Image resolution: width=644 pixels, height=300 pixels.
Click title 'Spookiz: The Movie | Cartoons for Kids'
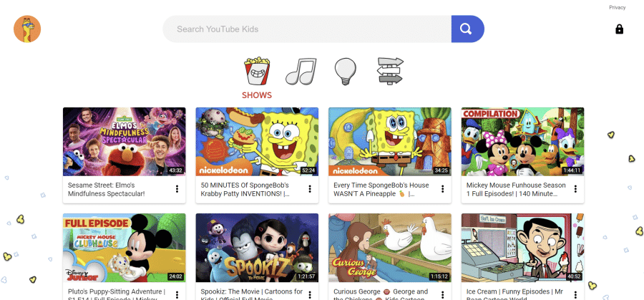[252, 292]
